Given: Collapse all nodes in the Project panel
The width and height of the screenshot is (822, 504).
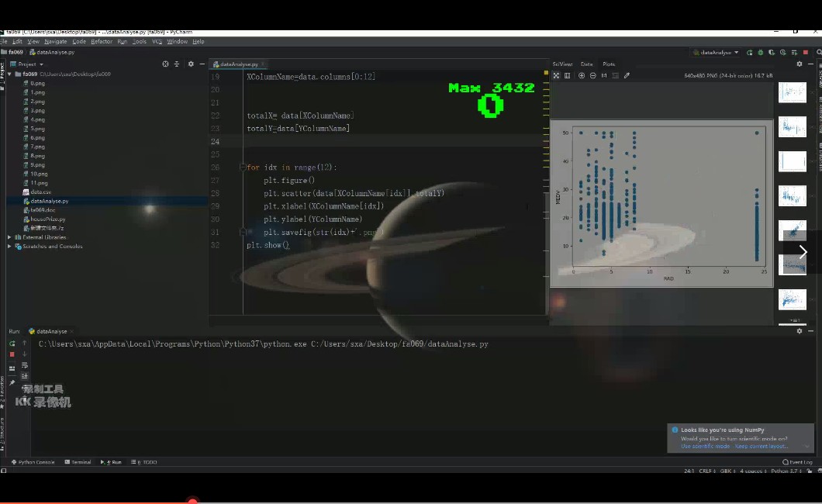Looking at the screenshot, I should pos(177,64).
